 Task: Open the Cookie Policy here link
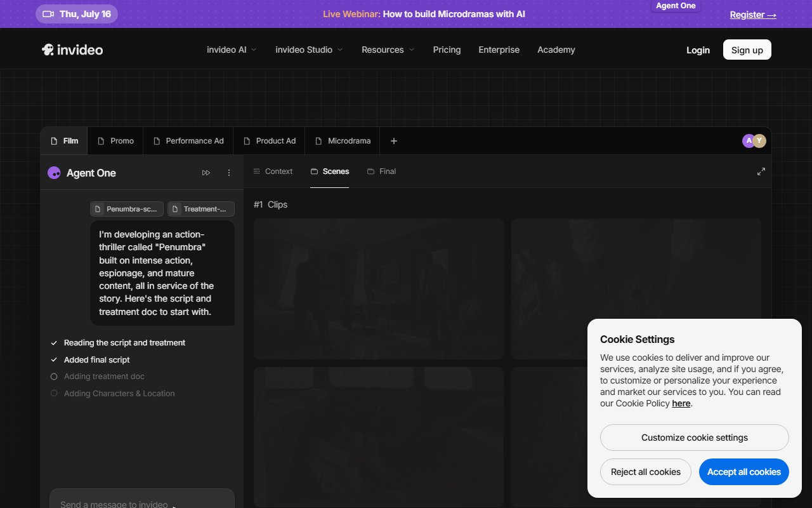(681, 403)
